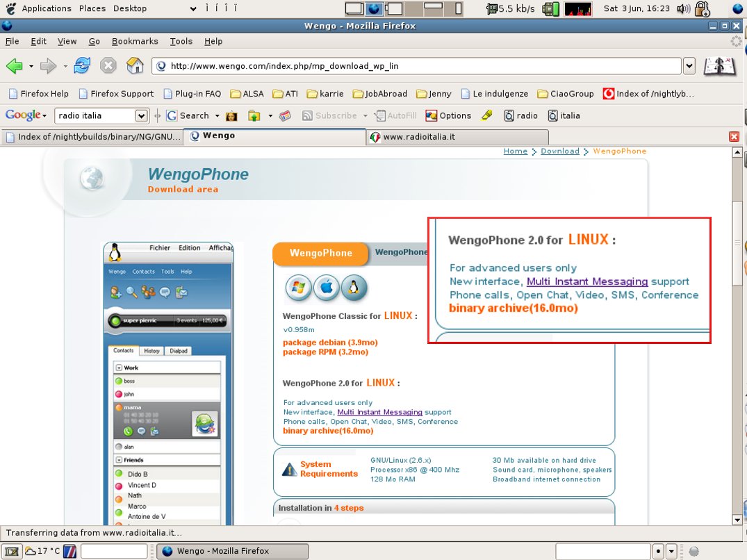
Task: Open the dropdown arrow beside Search button
Action: (x=217, y=116)
